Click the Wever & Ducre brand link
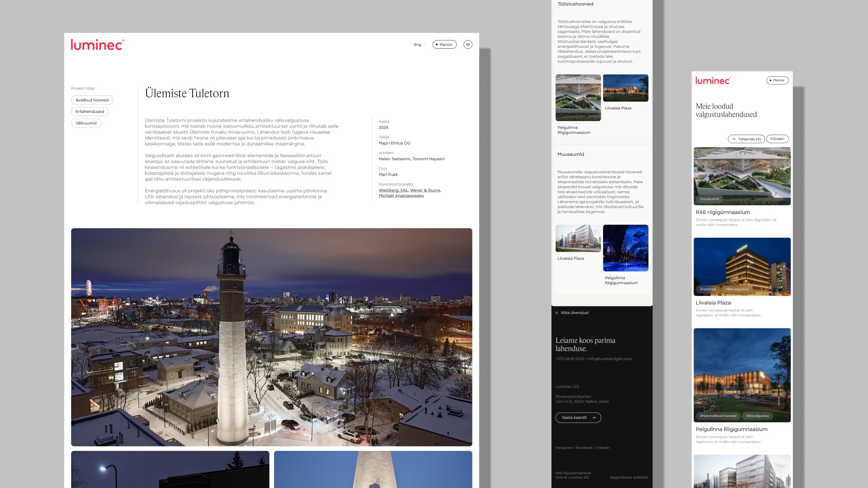868x488 pixels. tap(425, 190)
